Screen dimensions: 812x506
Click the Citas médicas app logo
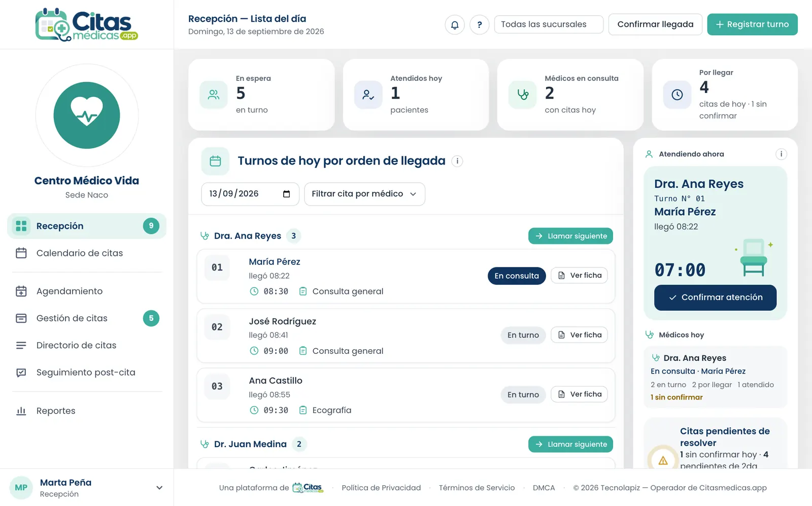click(x=87, y=24)
